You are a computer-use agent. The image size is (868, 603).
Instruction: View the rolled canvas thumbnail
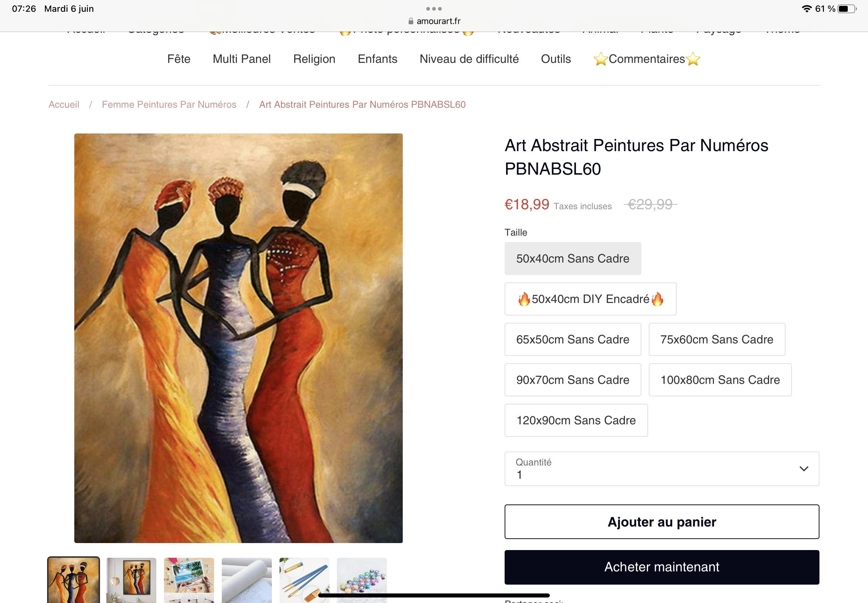pos(247,580)
